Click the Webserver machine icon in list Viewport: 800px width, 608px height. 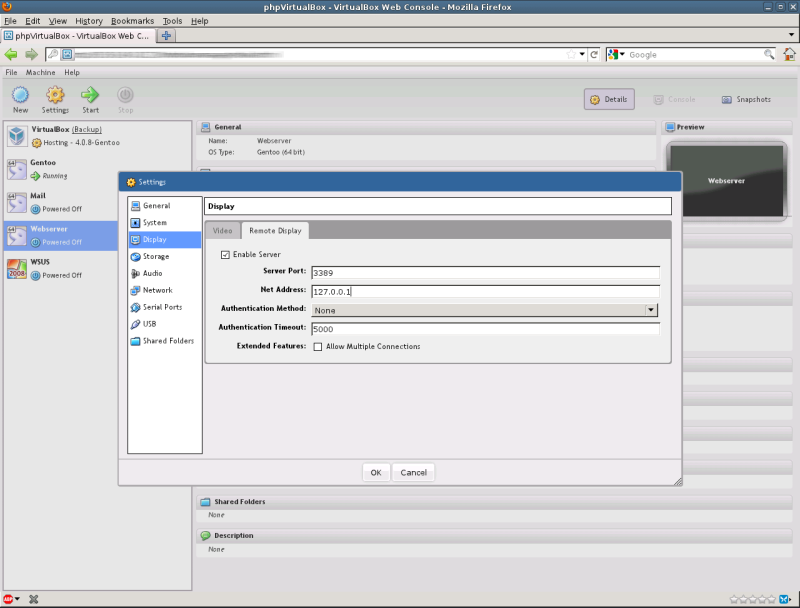(17, 236)
